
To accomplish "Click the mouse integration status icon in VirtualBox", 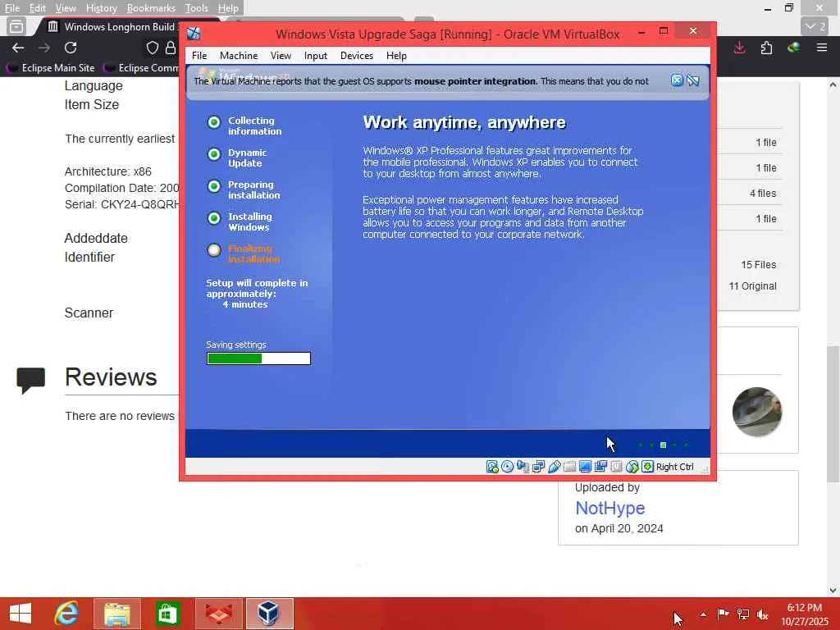I will coord(632,467).
